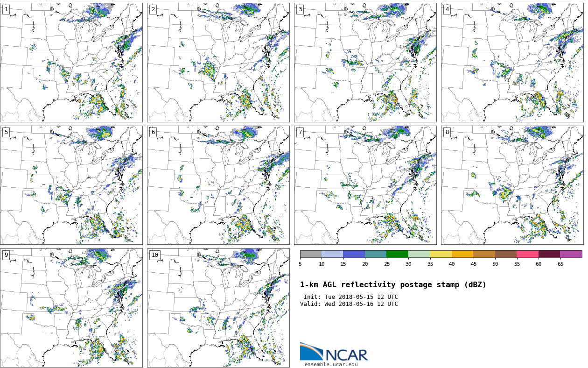
Task: Click the panel number label '7'
Action: coord(300,132)
